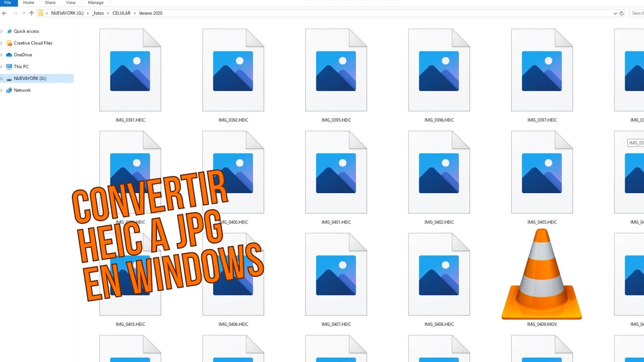
Task: Click the IMG_0397.HEIC image file icon
Action: point(541,70)
